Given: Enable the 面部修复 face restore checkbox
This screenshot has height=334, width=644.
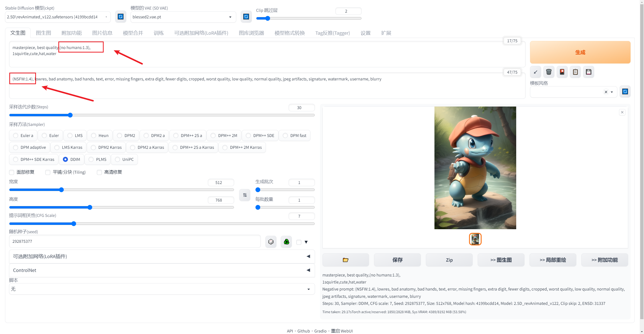Looking at the screenshot, I should pos(12,172).
